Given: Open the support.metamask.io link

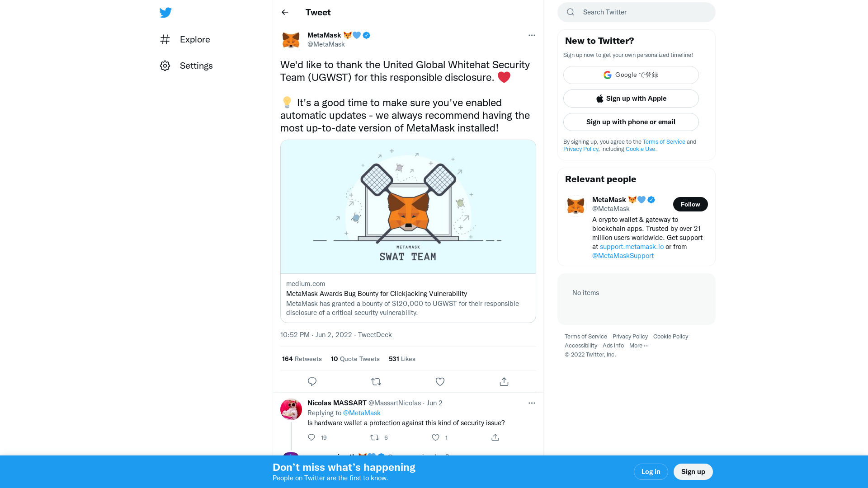Looking at the screenshot, I should [x=631, y=247].
